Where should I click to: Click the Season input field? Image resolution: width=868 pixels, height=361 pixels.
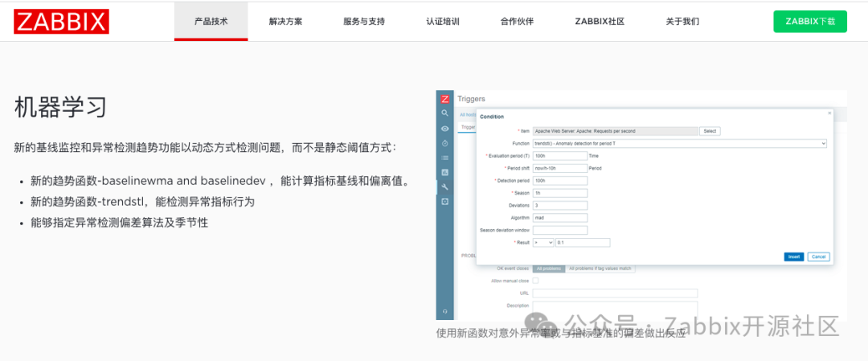click(x=559, y=193)
